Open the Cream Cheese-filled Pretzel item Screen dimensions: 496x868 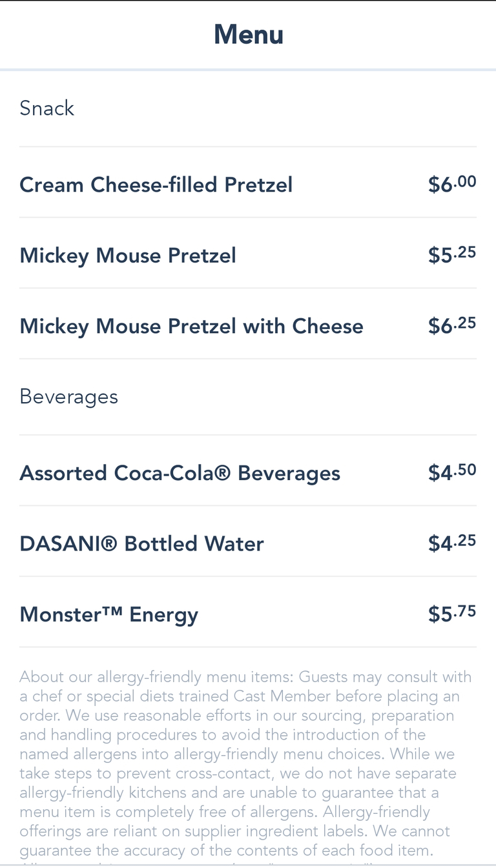coord(156,185)
